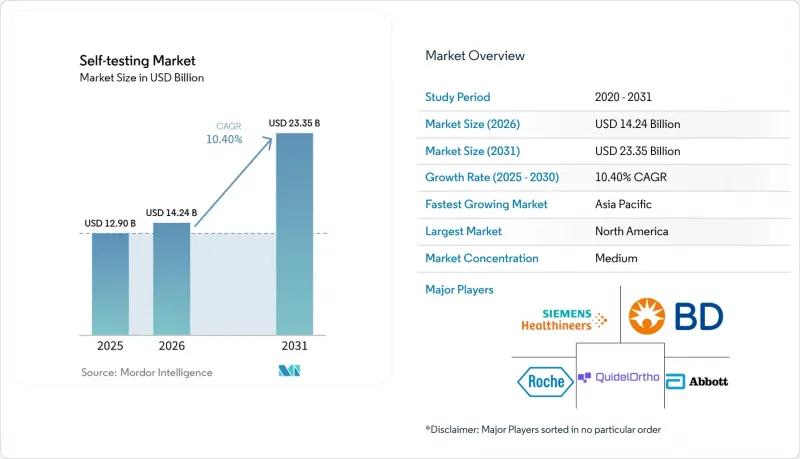The height and width of the screenshot is (459, 800).
Task: Click the Source: Mordor Intelligence text
Action: (x=147, y=372)
